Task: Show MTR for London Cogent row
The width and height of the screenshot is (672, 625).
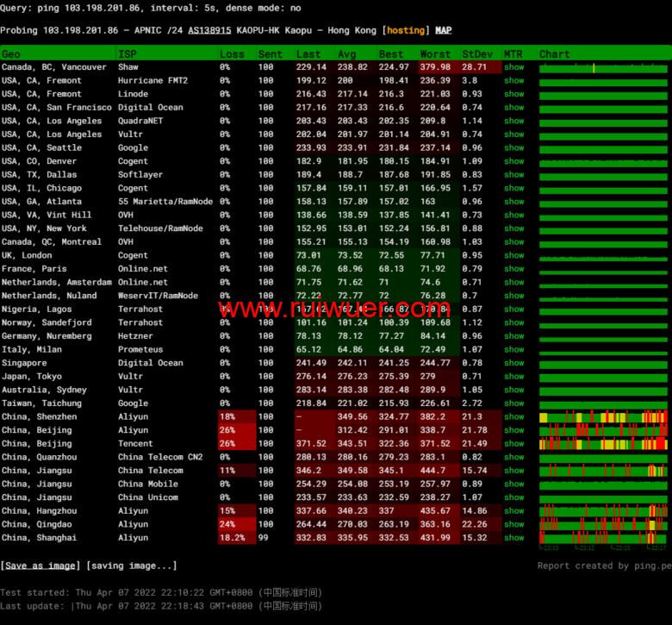Action: pos(513,255)
